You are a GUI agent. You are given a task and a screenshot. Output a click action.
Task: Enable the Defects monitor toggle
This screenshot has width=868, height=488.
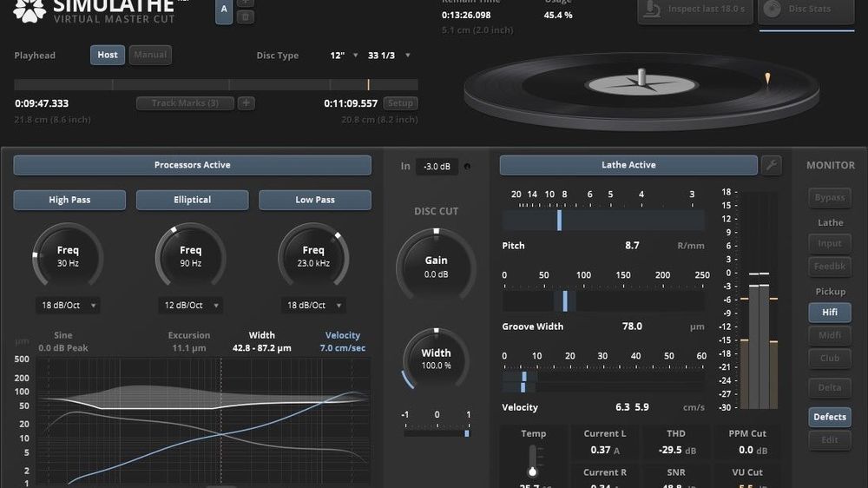[829, 417]
